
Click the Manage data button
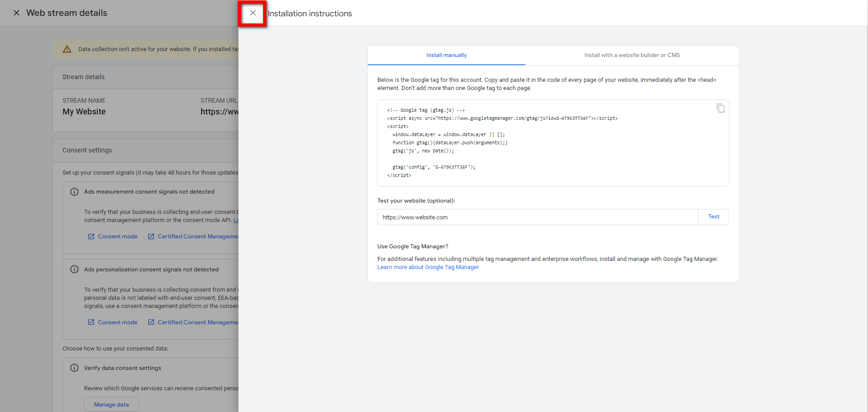111,404
